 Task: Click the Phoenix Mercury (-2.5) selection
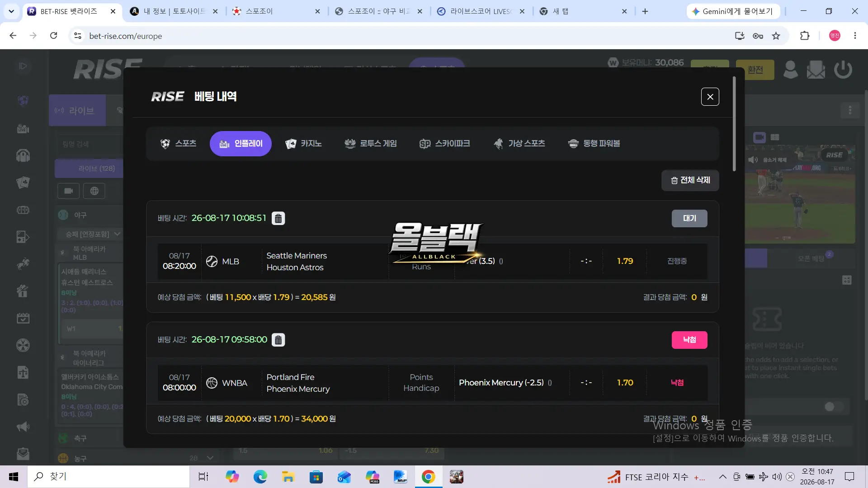pyautogui.click(x=501, y=383)
